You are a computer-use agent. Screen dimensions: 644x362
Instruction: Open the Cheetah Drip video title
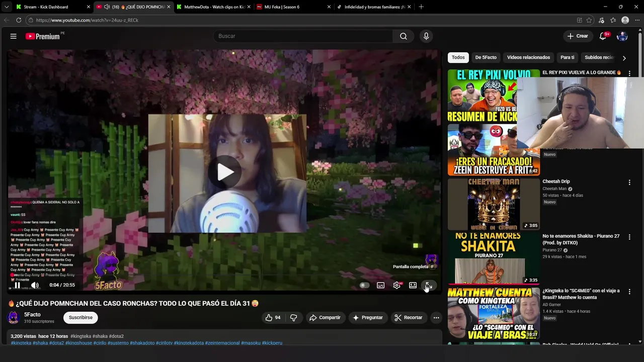click(x=556, y=182)
